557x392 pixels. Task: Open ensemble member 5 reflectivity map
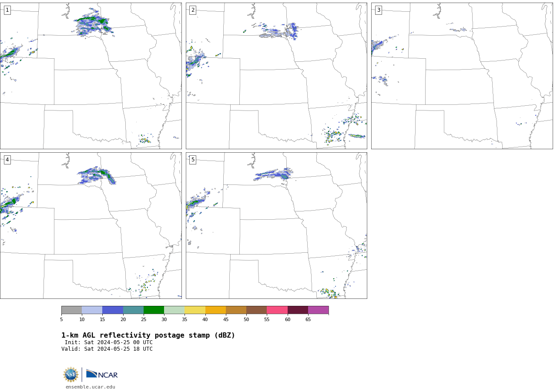[276, 225]
